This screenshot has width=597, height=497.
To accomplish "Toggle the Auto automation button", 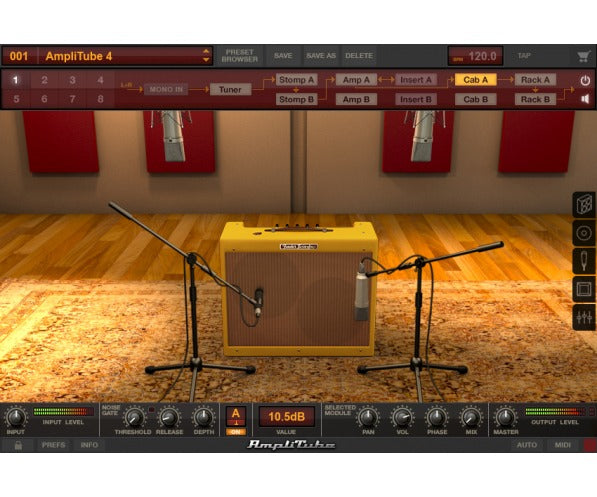I will tap(527, 445).
